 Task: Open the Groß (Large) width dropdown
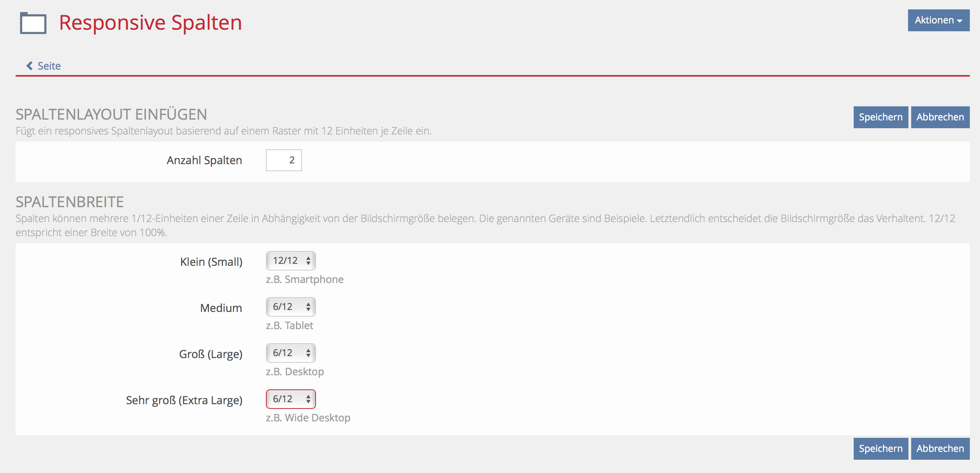click(x=285, y=353)
